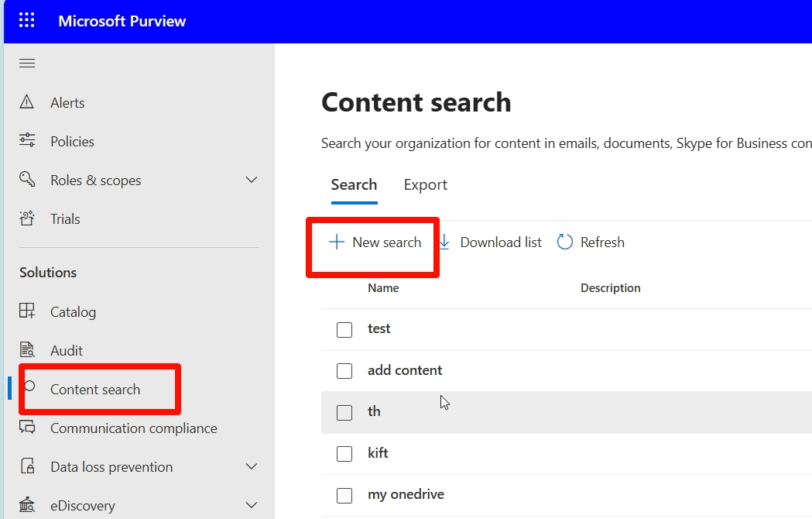Click the Refresh button label
The image size is (812, 519).
click(x=602, y=242)
